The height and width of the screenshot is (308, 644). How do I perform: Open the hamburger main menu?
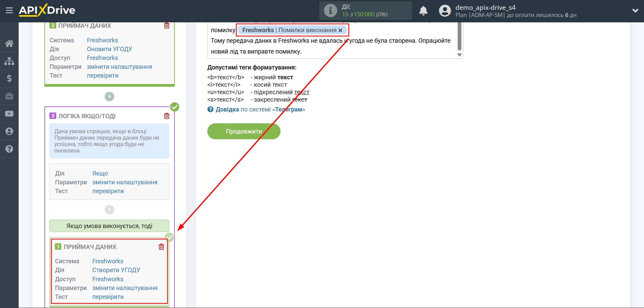pos(9,11)
